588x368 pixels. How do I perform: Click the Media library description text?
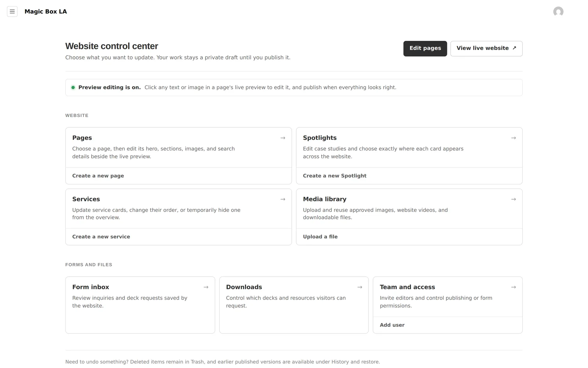pos(375,214)
